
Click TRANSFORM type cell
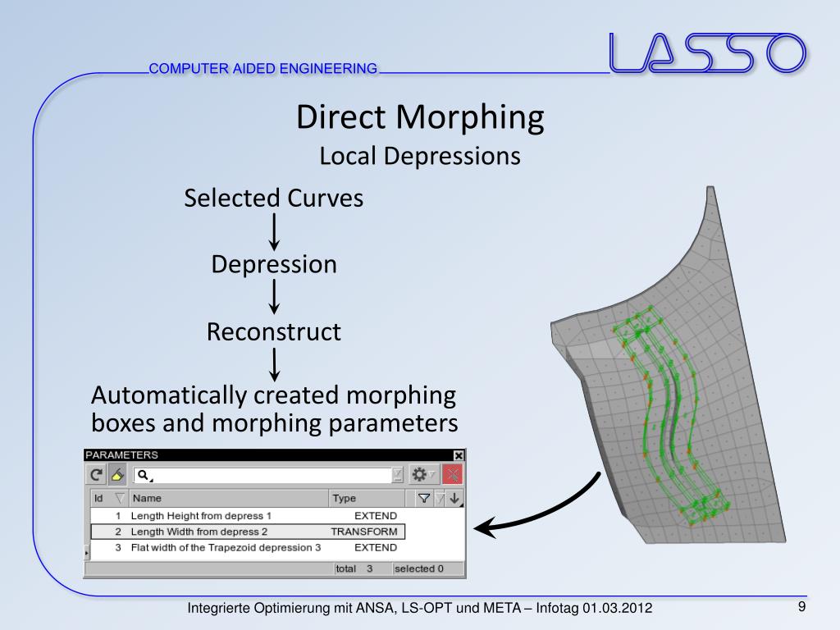363,532
